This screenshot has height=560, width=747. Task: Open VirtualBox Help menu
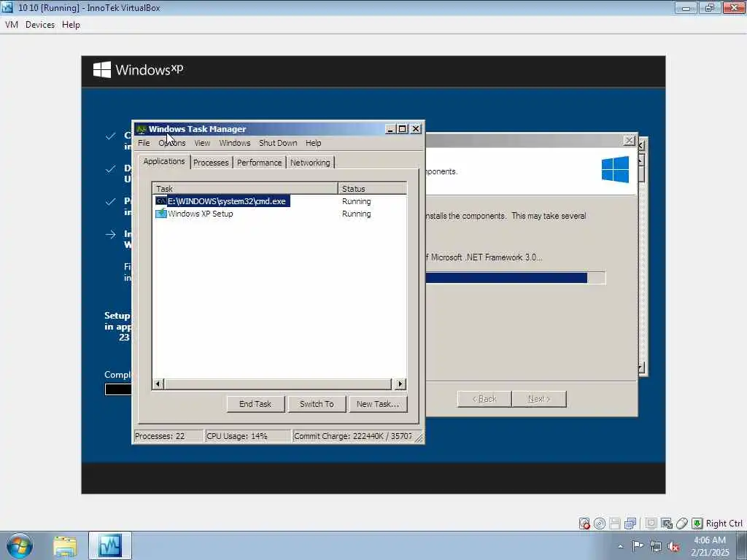(71, 25)
